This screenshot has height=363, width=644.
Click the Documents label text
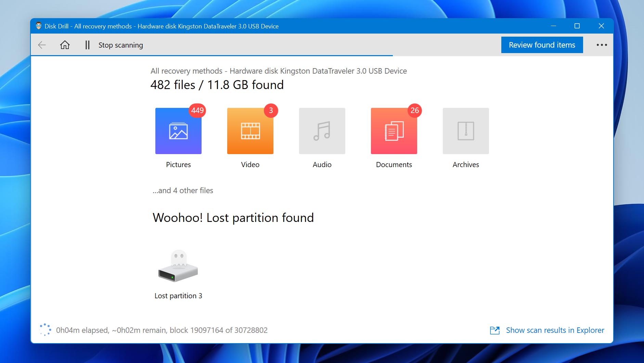coord(394,165)
